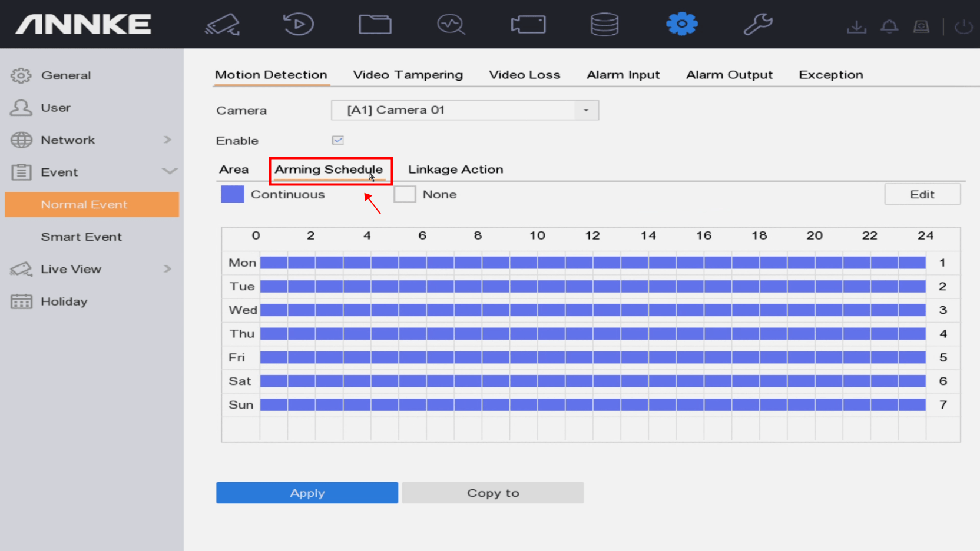Click the Edit schedule button
This screenshot has height=551, width=980.
[922, 194]
